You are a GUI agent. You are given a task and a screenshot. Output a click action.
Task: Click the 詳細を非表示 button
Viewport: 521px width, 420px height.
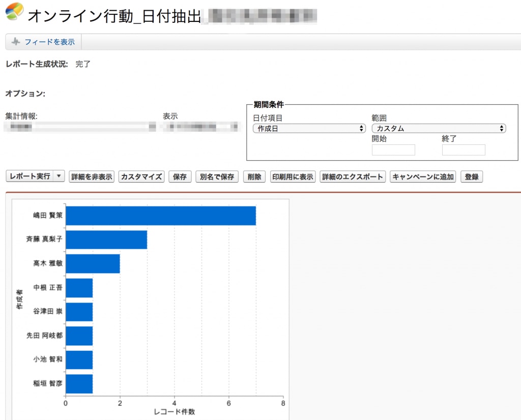[x=92, y=176]
